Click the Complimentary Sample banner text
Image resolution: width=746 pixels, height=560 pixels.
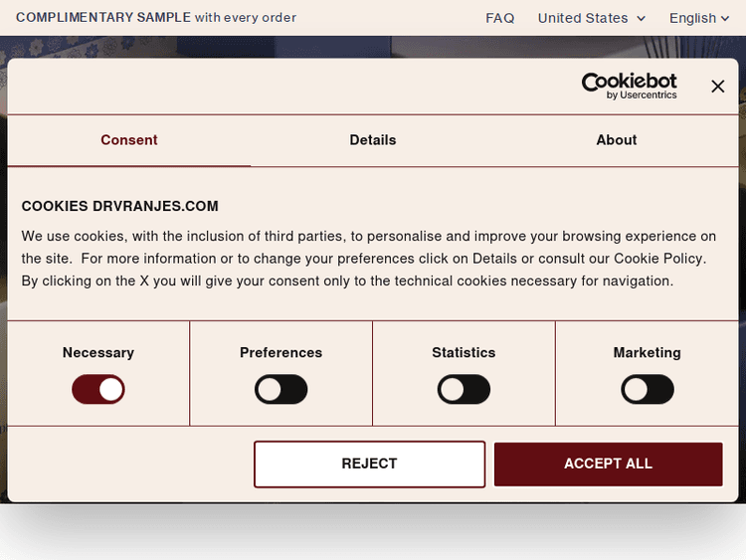pyautogui.click(x=156, y=18)
